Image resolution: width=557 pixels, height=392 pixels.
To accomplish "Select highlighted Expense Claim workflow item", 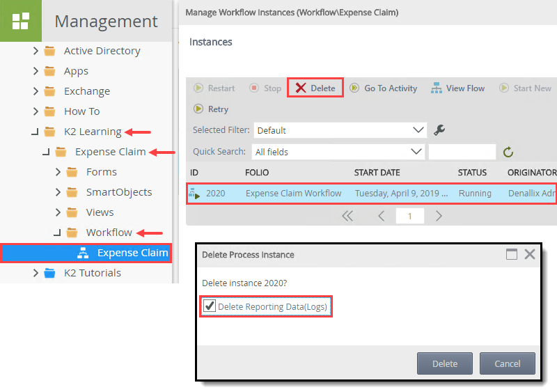I will click(x=86, y=253).
